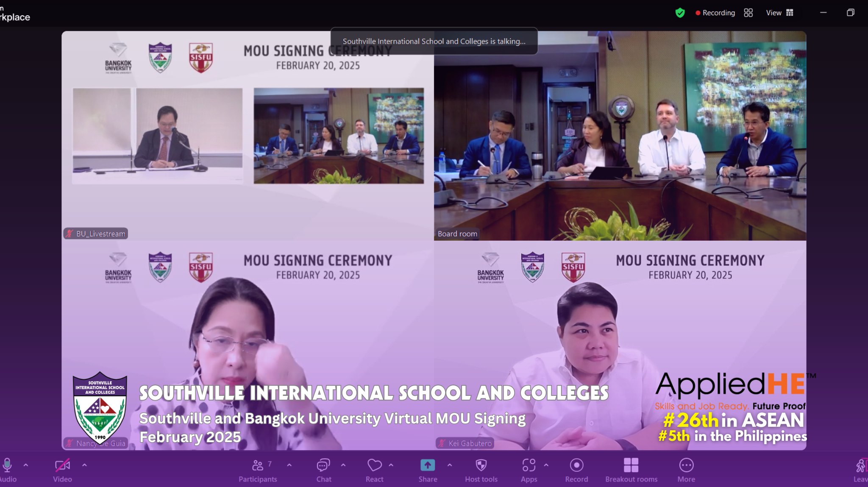Viewport: 868px width, 487px height.
Task: Open the More options menu
Action: point(686,470)
